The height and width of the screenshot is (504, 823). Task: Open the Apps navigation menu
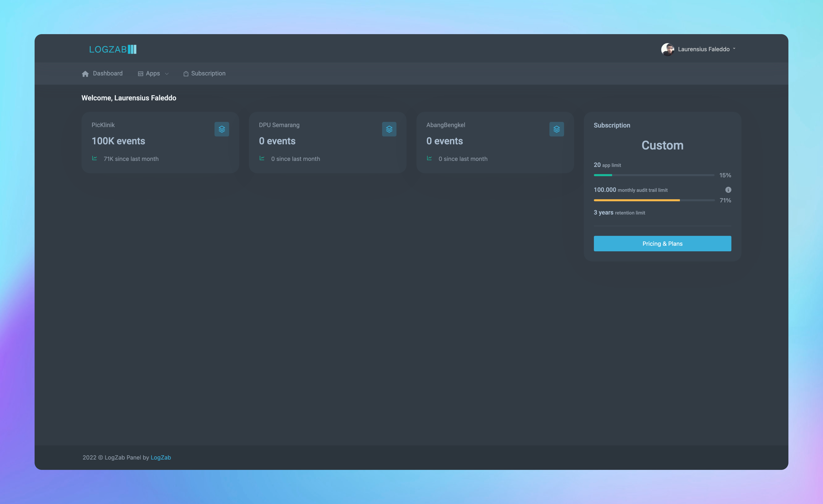pos(153,73)
